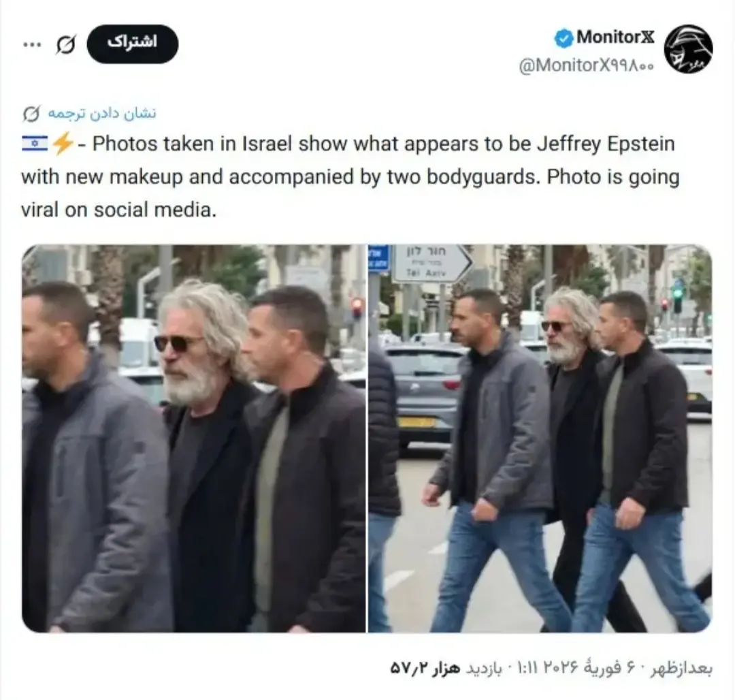
Task: Open the MonitorX display name link
Action: click(615, 37)
